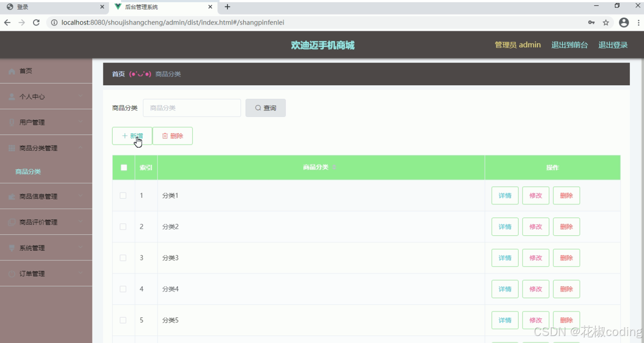Expand 系统管理 using its chevron arrow

(81, 248)
